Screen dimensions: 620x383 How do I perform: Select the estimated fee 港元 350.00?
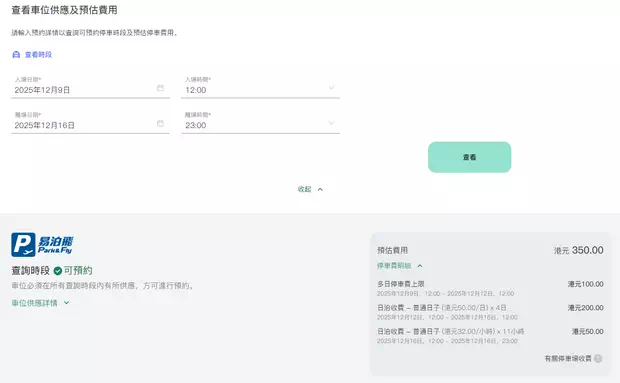578,250
